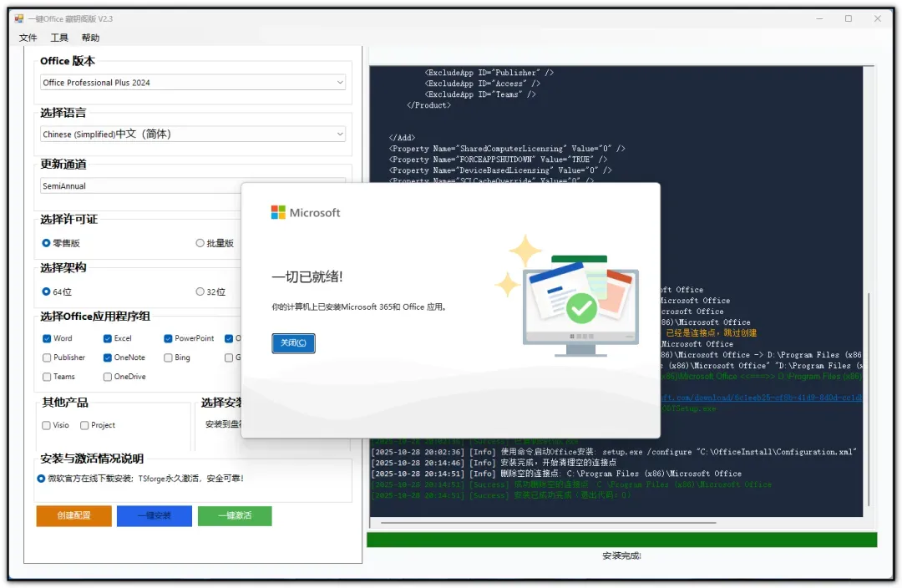Open the 帮助 menu
The height and width of the screenshot is (588, 902).
(90, 38)
